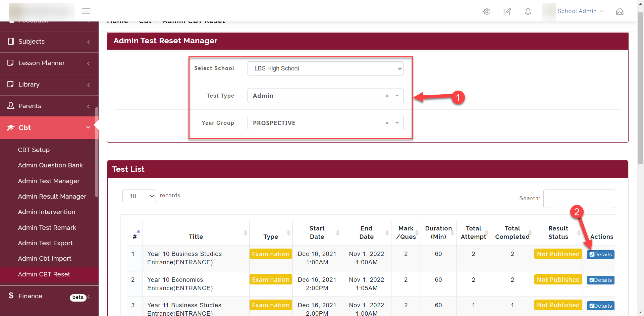Click the Cbt graduation cap icon
Screen dimensions: 644x316
(x=11, y=128)
